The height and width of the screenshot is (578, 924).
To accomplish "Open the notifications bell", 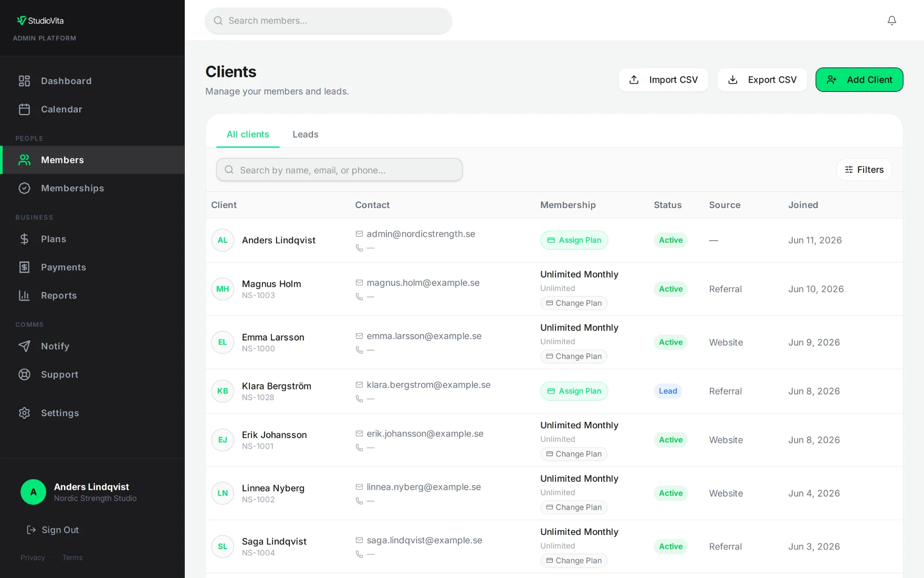I will [x=891, y=20].
